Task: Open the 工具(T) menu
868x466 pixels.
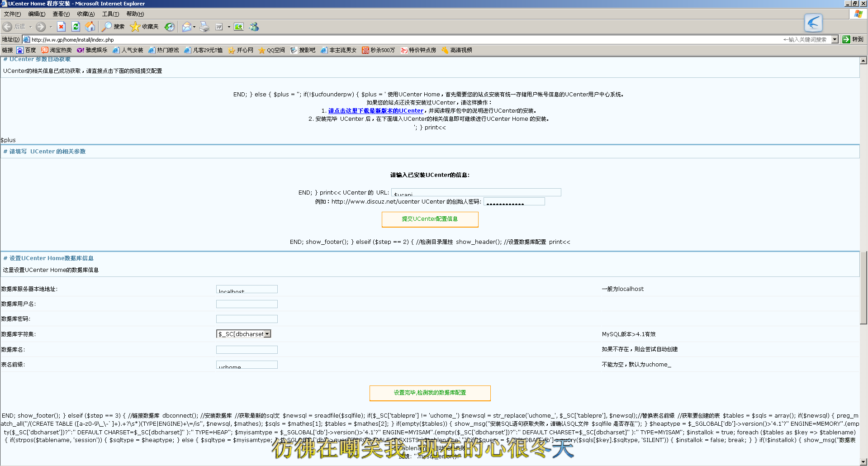Action: [x=110, y=14]
